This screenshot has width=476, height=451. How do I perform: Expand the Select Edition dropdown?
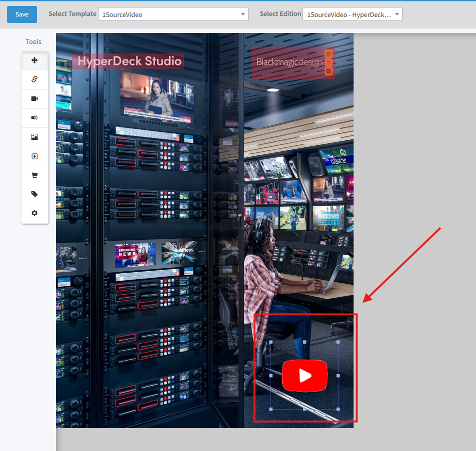tap(352, 14)
